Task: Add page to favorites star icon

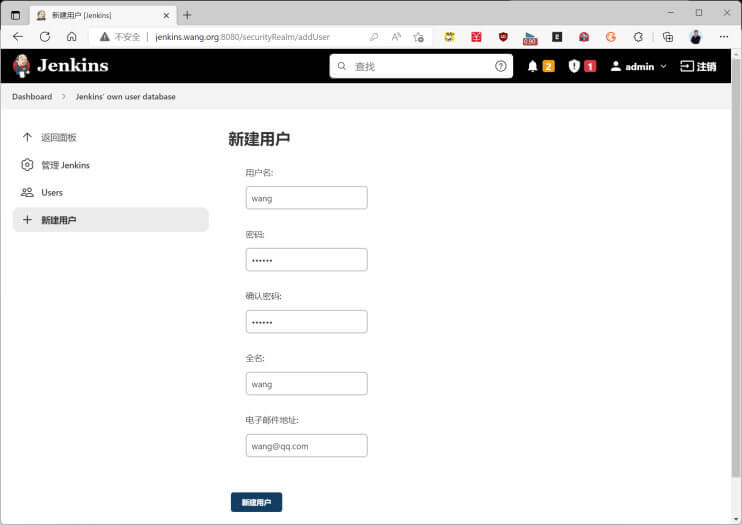Action: coord(418,37)
